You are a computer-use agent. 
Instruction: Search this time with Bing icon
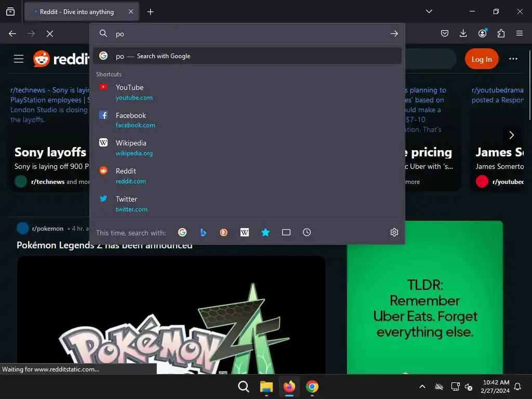(x=203, y=232)
